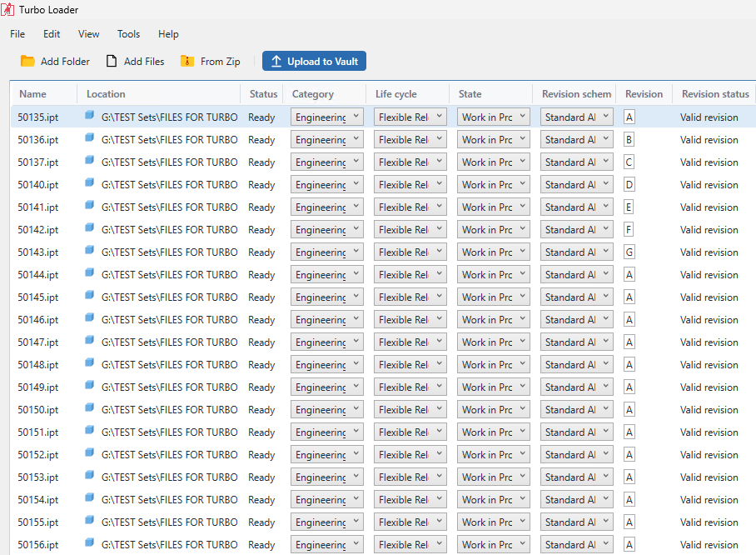Click the Revision field D for 50140.ipt

point(629,184)
